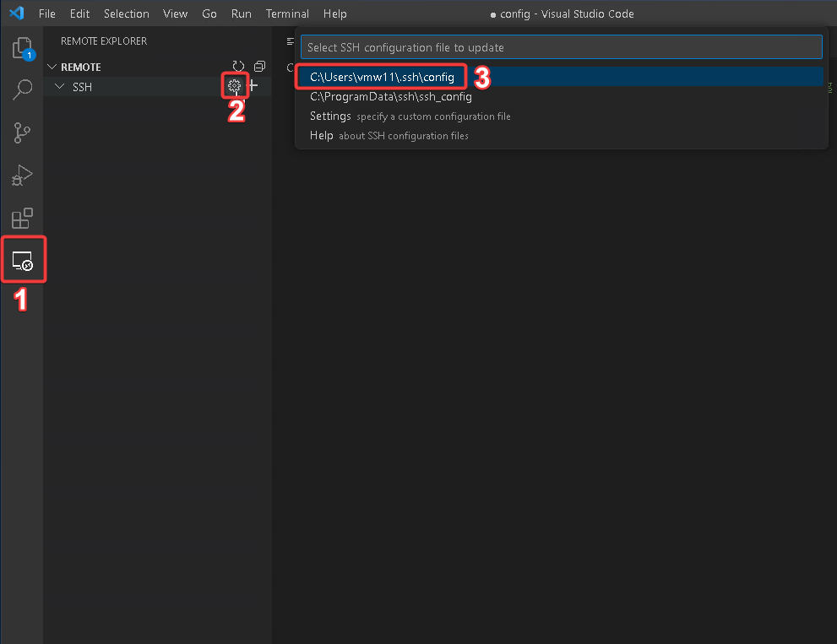Open the Source Control view icon
The width and height of the screenshot is (837, 644).
[x=23, y=133]
